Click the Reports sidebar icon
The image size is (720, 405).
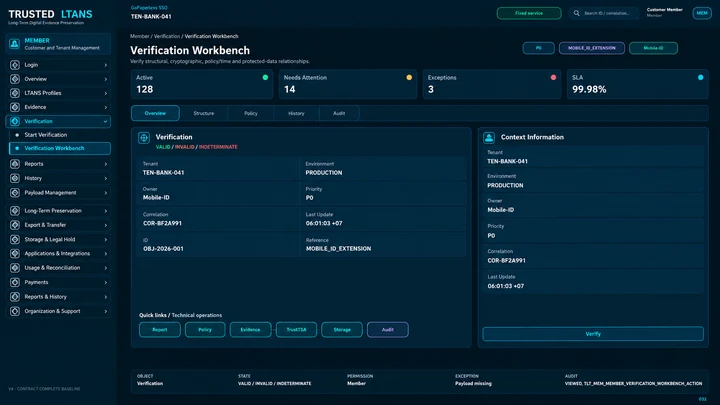15,164
